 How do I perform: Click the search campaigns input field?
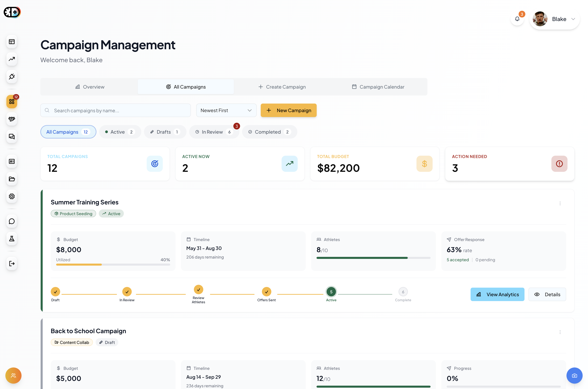pyautogui.click(x=116, y=110)
